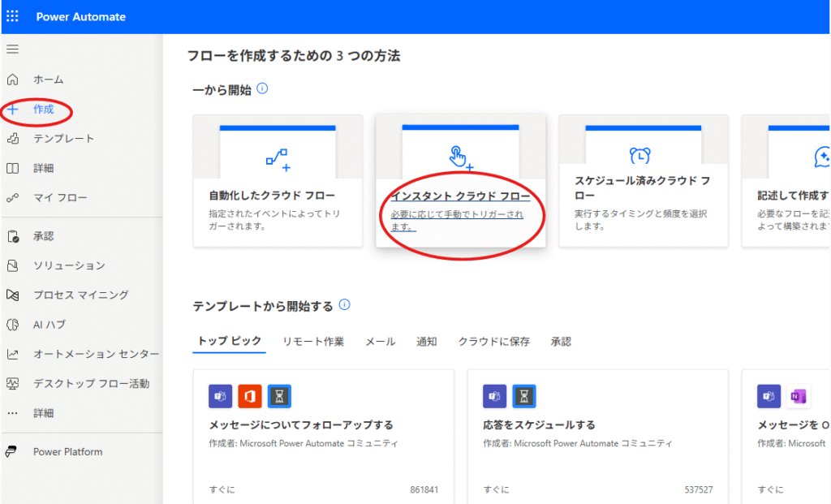Click the Power Platform icon
Viewport: 831px width, 504px height.
coord(11,451)
